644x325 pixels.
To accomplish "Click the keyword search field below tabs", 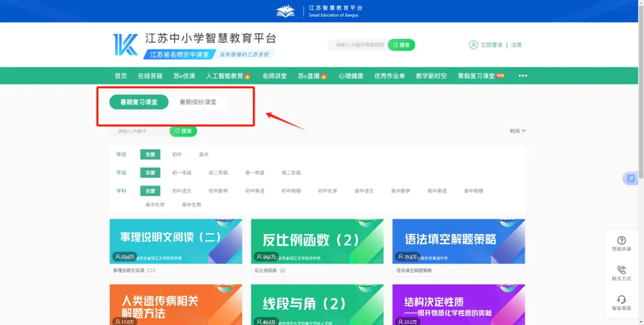I will click(141, 131).
